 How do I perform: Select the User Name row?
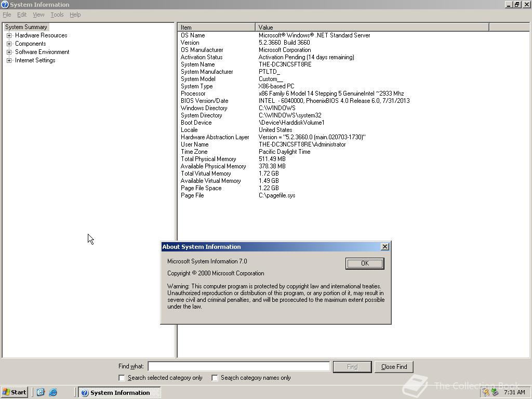pos(353,144)
